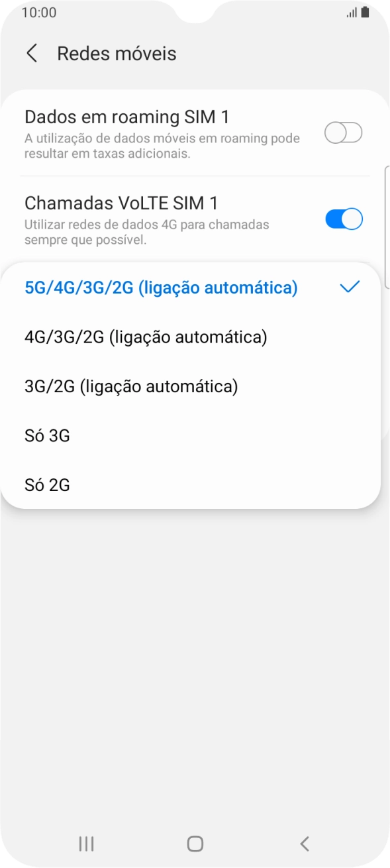Choose Só 2G network mode
The width and height of the screenshot is (390, 868).
pos(48,484)
